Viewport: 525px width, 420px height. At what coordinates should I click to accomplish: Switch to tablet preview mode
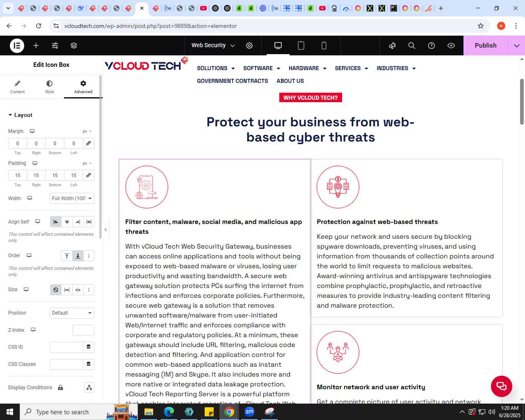click(x=301, y=46)
